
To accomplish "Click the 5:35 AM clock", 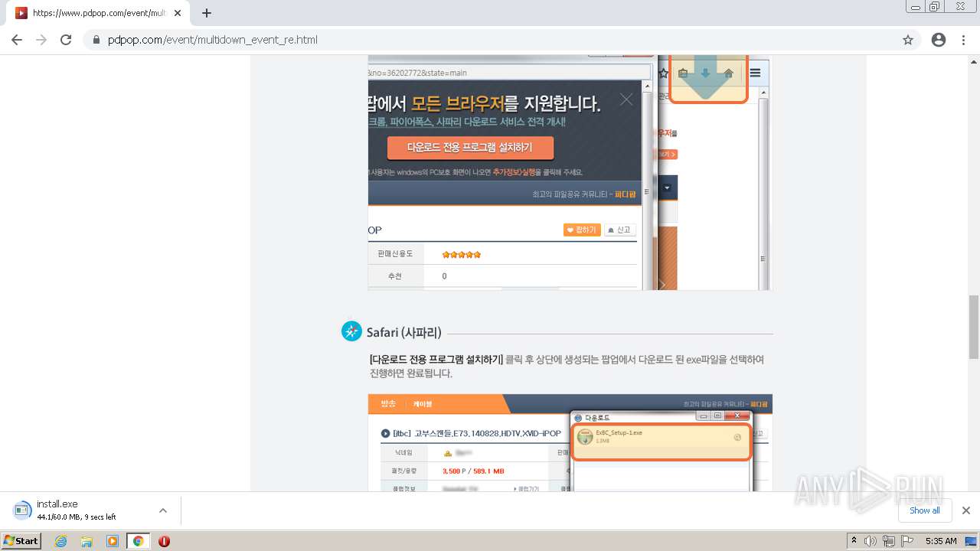I will (x=941, y=541).
